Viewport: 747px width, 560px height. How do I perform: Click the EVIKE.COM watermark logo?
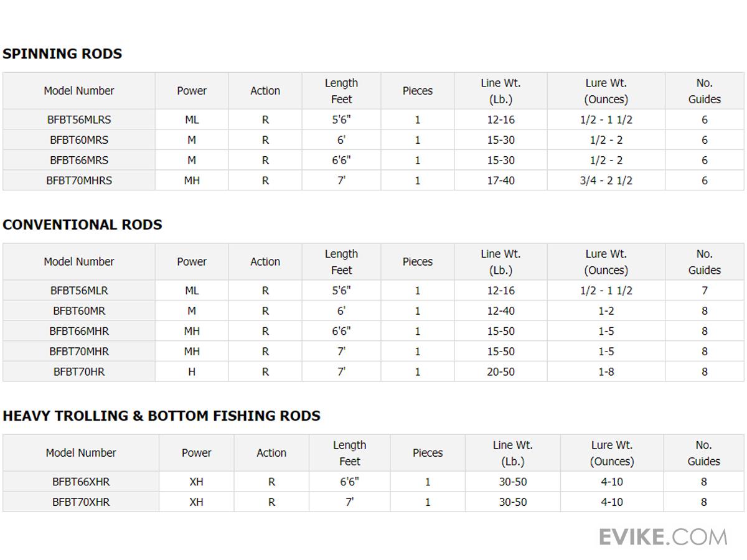pyautogui.click(x=663, y=537)
